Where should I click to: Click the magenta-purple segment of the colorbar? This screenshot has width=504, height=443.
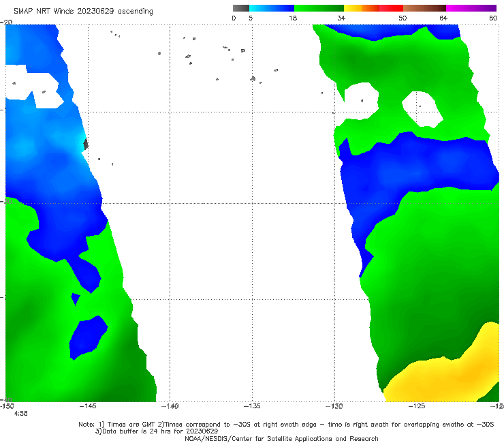tap(471, 8)
